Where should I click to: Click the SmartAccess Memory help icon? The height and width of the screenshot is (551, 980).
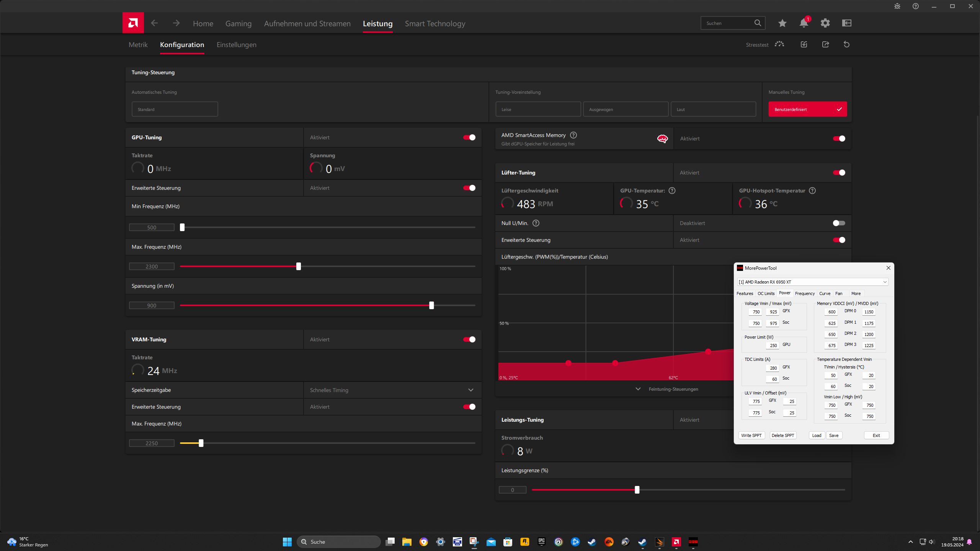click(573, 135)
